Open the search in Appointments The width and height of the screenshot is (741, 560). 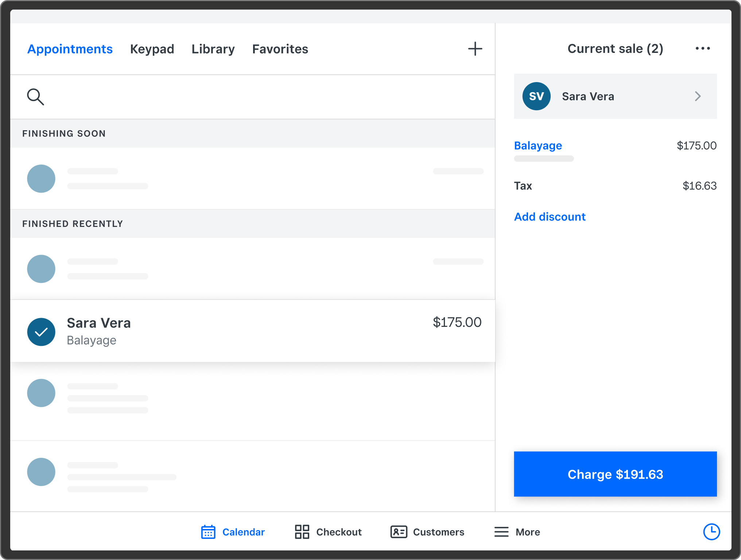coord(35,97)
